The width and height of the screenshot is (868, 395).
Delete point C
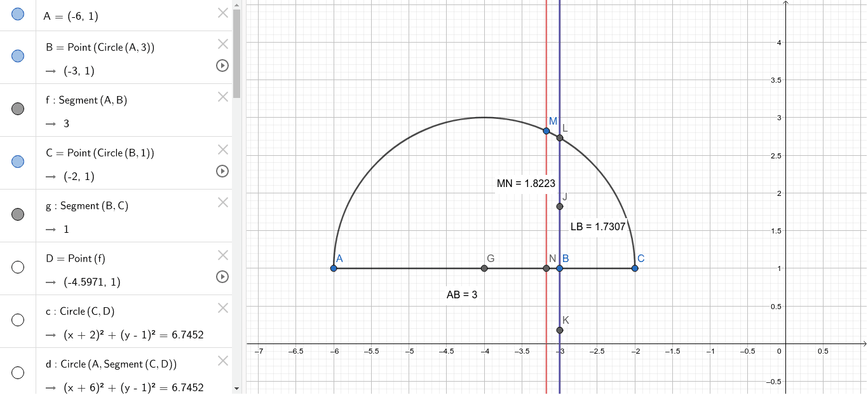pyautogui.click(x=222, y=149)
